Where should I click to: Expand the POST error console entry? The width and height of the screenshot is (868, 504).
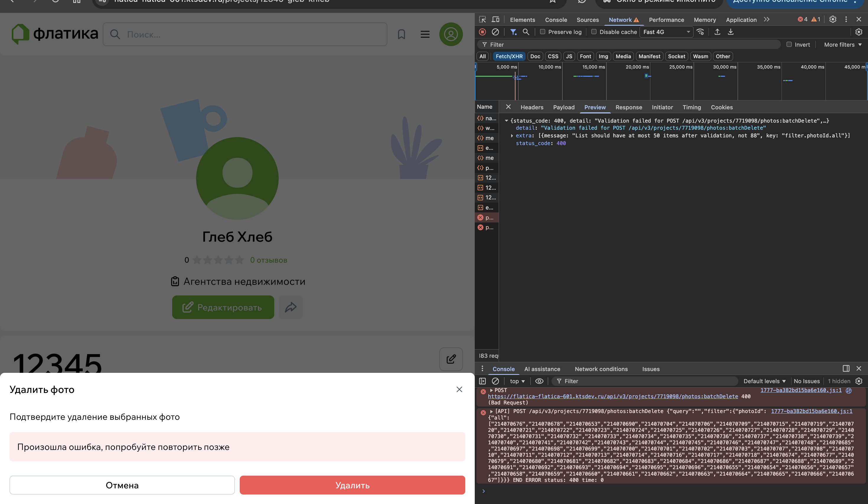pos(491,390)
